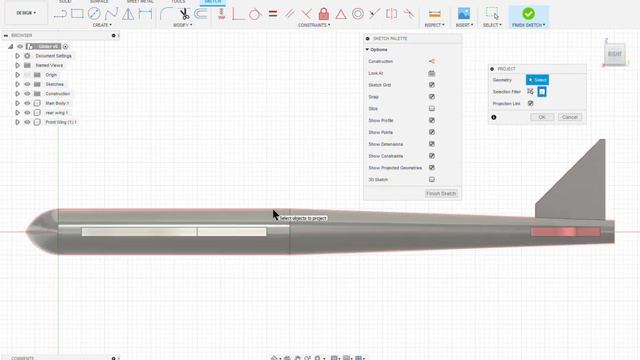This screenshot has width=640, height=360.
Task: Activate the Select tool icon
Action: (x=492, y=14)
